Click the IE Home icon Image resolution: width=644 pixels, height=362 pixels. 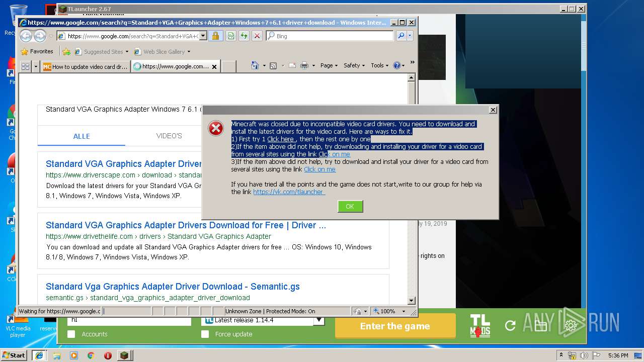255,65
